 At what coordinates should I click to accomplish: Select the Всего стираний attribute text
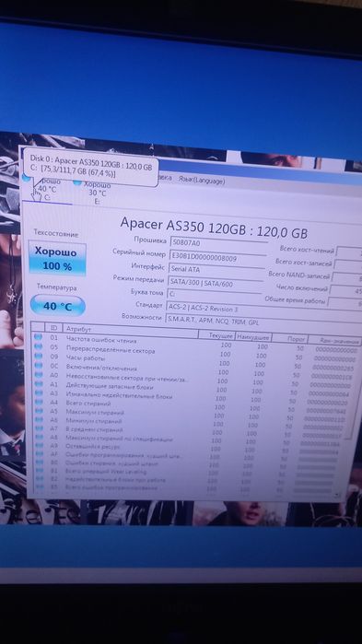[88, 404]
